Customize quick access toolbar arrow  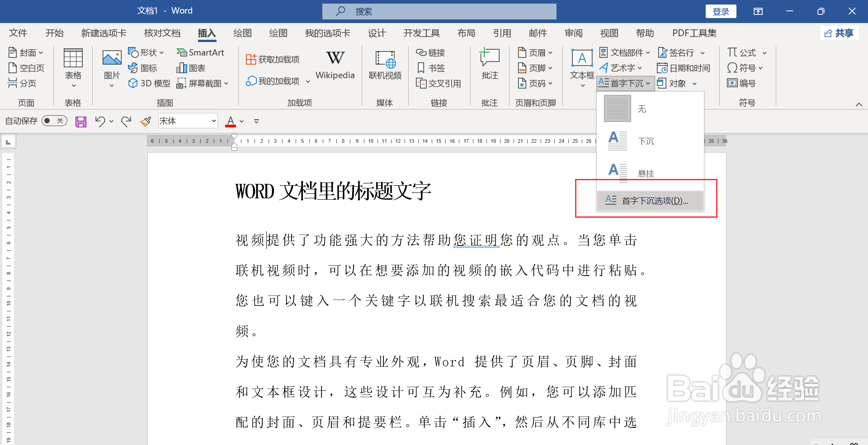click(256, 121)
